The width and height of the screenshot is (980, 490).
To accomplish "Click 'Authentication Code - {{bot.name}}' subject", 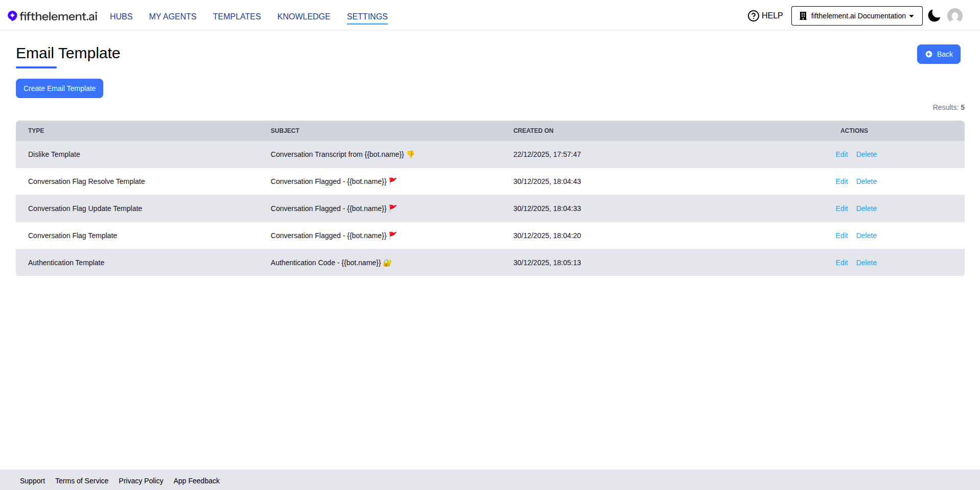I will [x=331, y=263].
